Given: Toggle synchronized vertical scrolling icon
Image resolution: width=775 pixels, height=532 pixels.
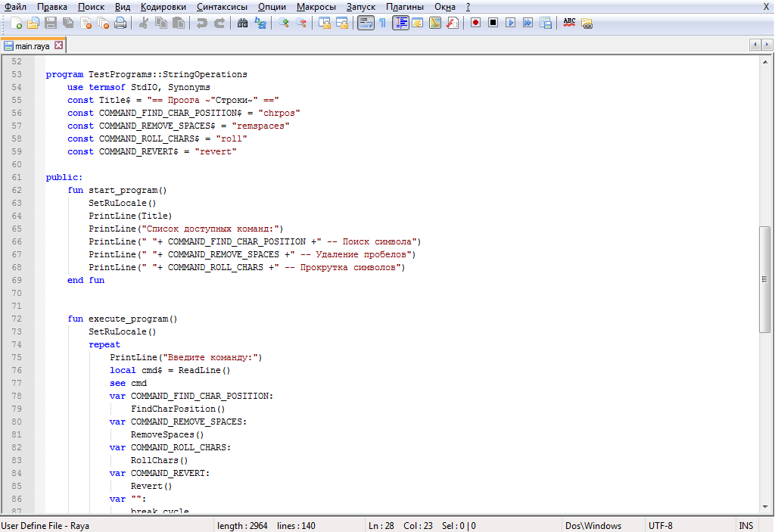Looking at the screenshot, I should pyautogui.click(x=324, y=23).
